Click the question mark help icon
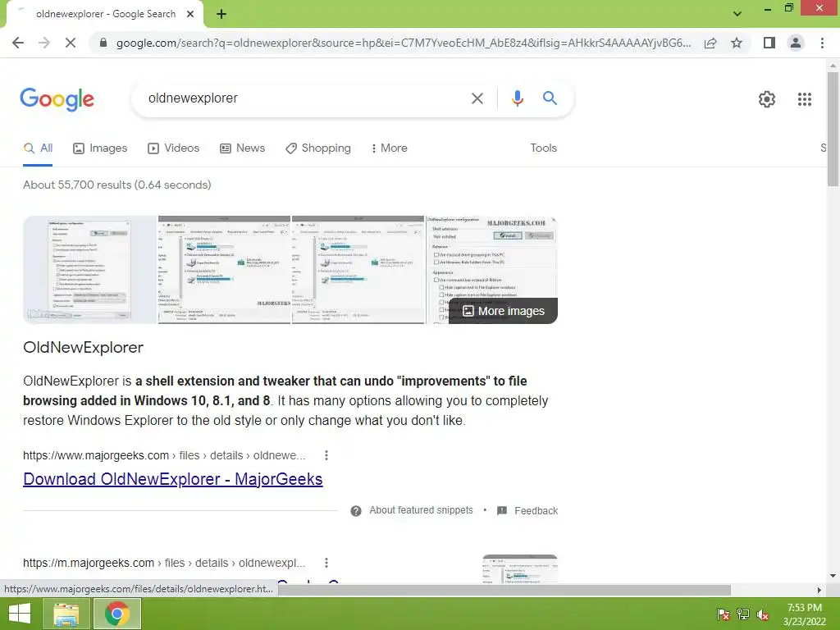The image size is (840, 630). [356, 511]
